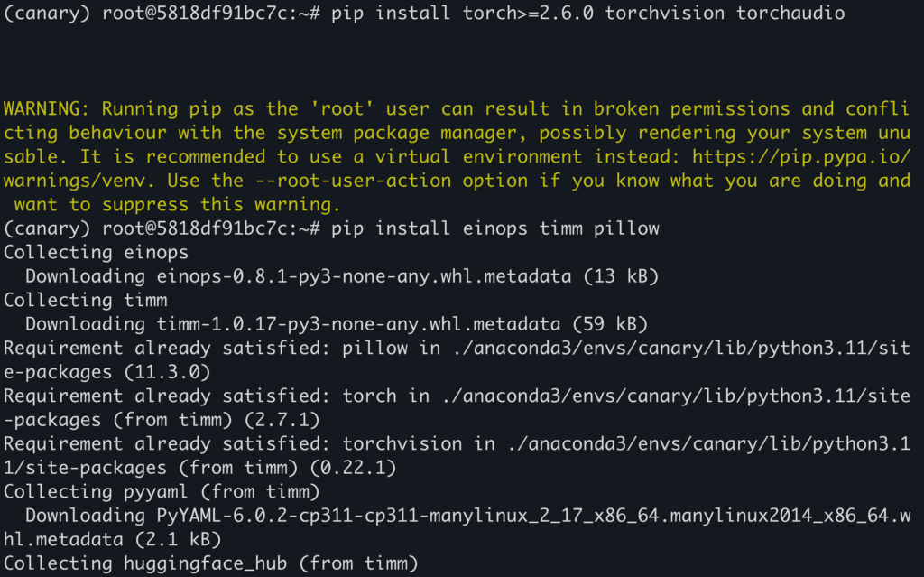Click the second (canary) root prompt
Image resolution: width=924 pixels, height=577 pixels.
pyautogui.click(x=162, y=229)
